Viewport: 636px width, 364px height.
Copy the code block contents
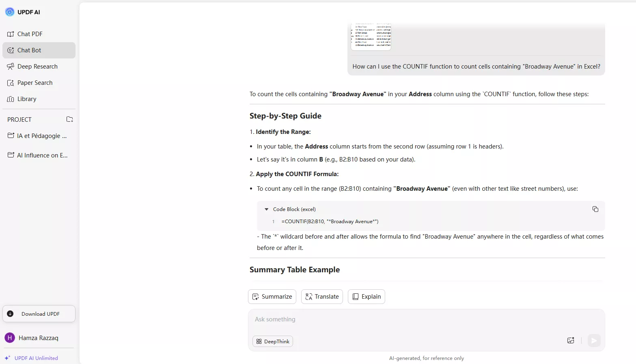click(595, 209)
